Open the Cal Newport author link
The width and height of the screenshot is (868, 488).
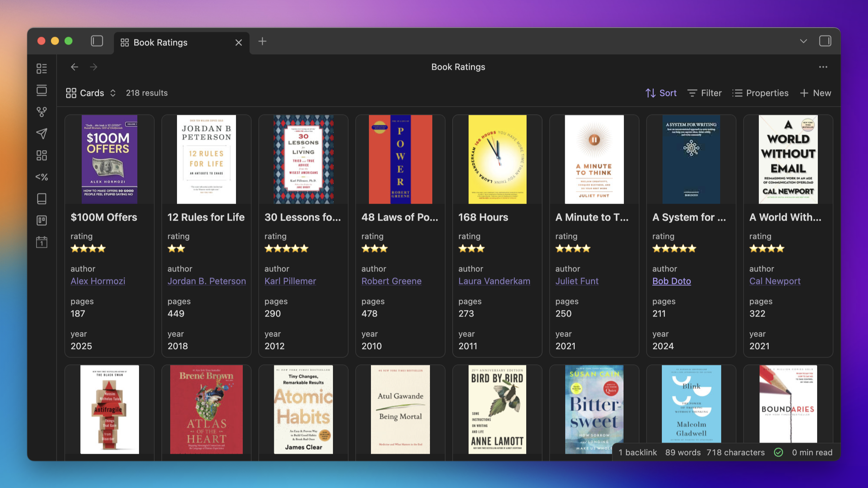point(775,281)
